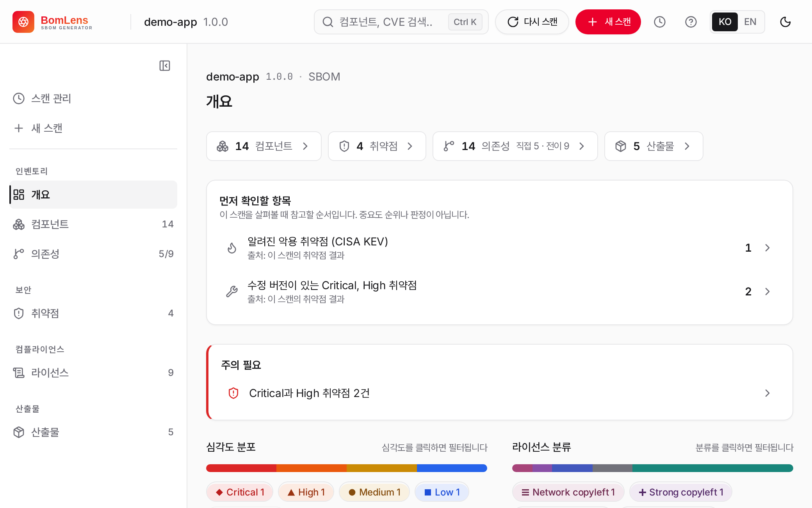812x508 pixels.
Task: Filter by Strong copyleft 1 chip
Action: (681, 492)
